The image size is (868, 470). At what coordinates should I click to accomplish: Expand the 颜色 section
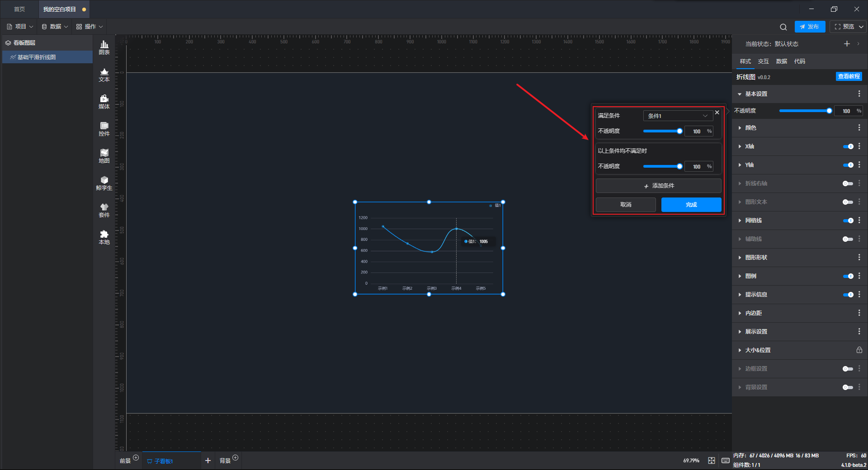[x=740, y=128]
